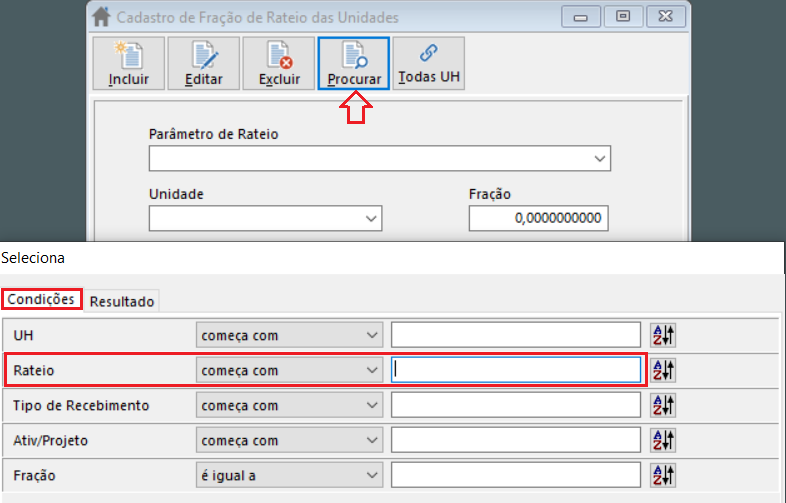The height and width of the screenshot is (503, 786).
Task: Open the Ativ/Projeto operator dropdown
Action: pyautogui.click(x=289, y=440)
